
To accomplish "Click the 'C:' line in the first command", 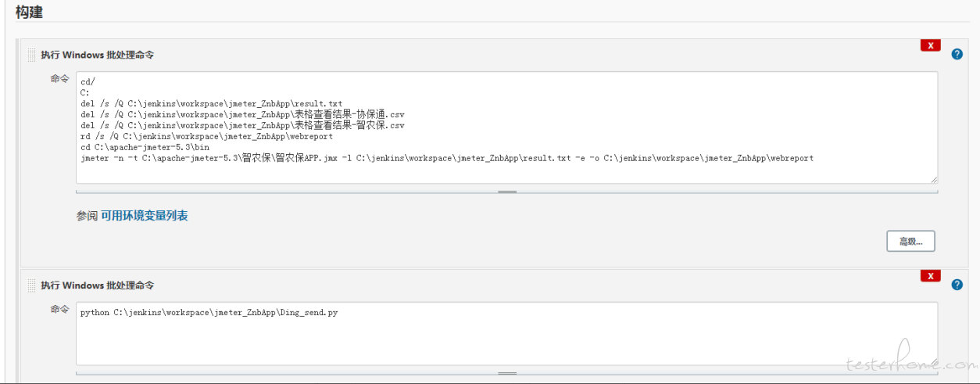I will click(85, 92).
